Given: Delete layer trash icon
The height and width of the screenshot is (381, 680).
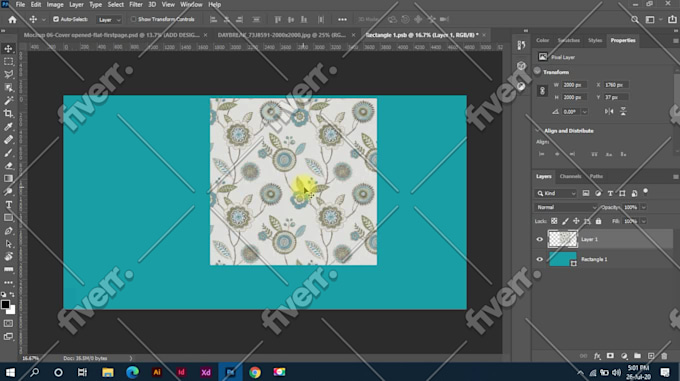Looking at the screenshot, I should point(664,356).
